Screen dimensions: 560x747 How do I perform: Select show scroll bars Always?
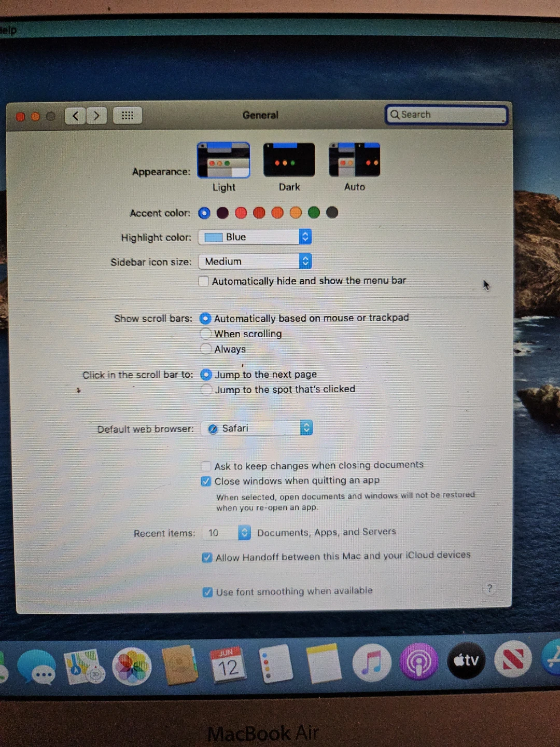click(206, 349)
